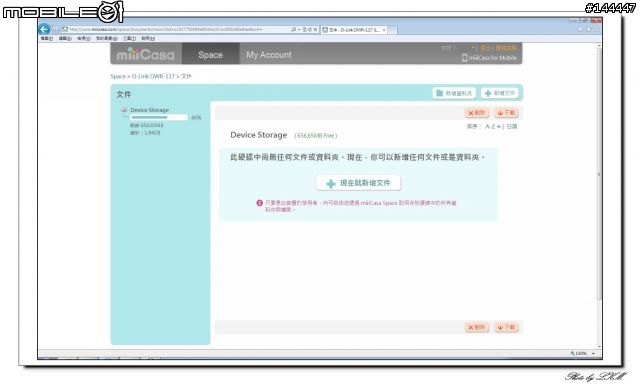Select the D-Link DWR-117 browser tab
Screen dimensions: 640x388
click(x=353, y=30)
